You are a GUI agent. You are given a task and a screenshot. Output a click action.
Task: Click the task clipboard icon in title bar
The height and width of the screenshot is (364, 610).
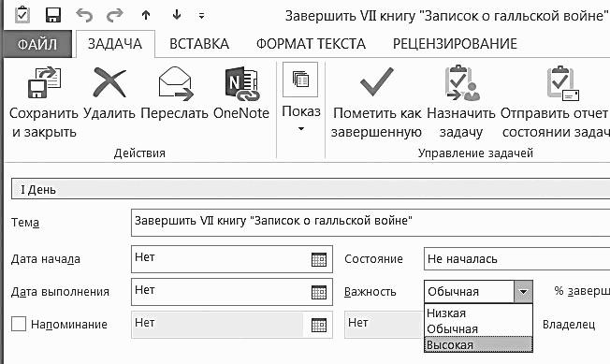pos(22,15)
